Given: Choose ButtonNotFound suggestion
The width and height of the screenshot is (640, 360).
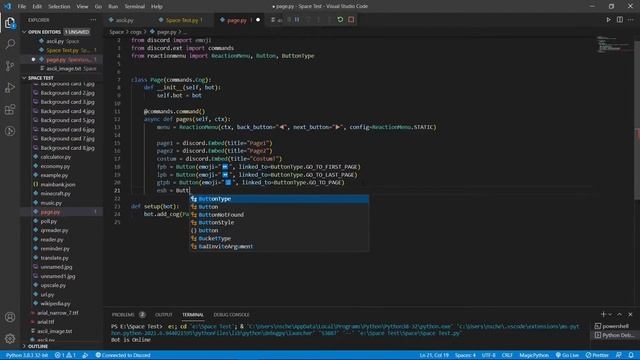Looking at the screenshot, I should pos(279,215).
